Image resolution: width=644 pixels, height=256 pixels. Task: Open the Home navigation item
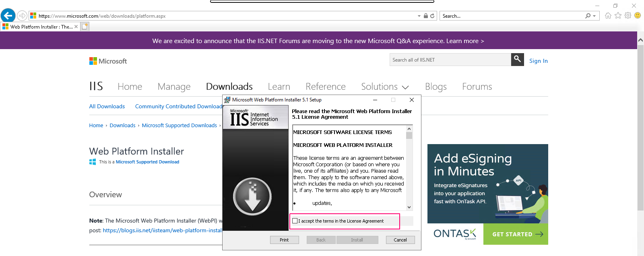pyautogui.click(x=130, y=87)
